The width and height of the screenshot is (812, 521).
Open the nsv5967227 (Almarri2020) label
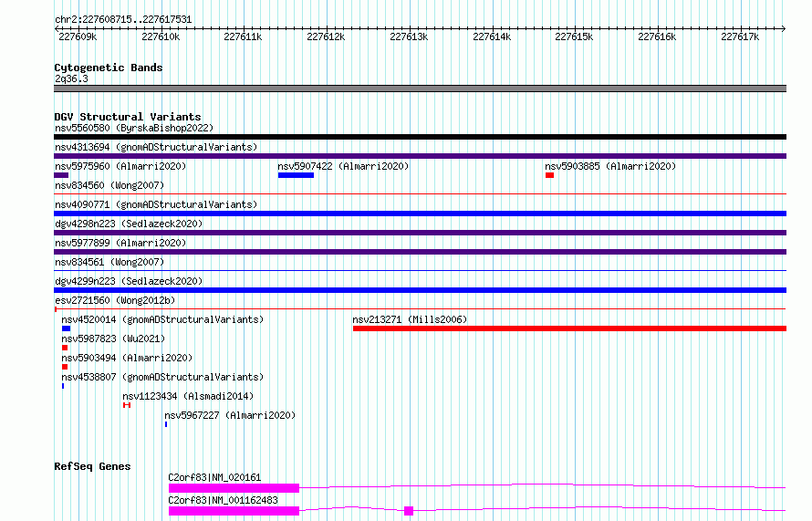pos(230,415)
